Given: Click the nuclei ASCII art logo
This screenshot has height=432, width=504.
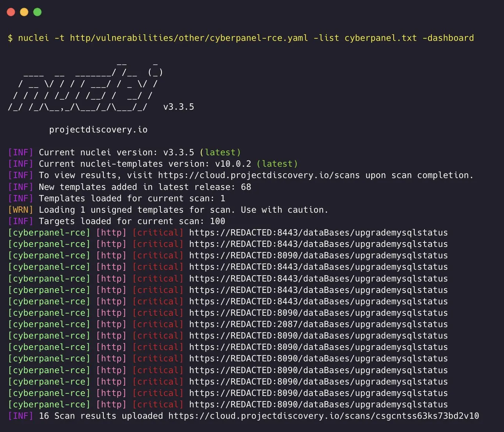Looking at the screenshot, I should 85,86.
